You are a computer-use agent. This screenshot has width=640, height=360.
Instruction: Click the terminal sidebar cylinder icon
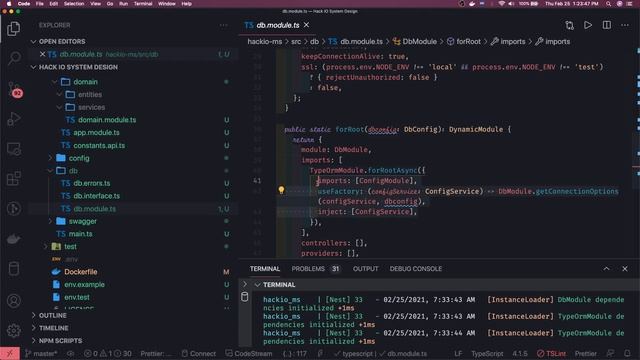point(244,297)
